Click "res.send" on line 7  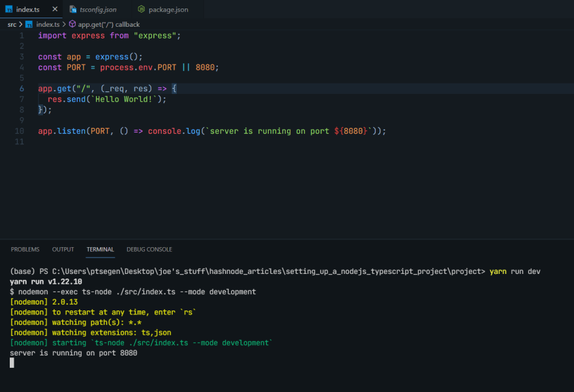pos(67,99)
